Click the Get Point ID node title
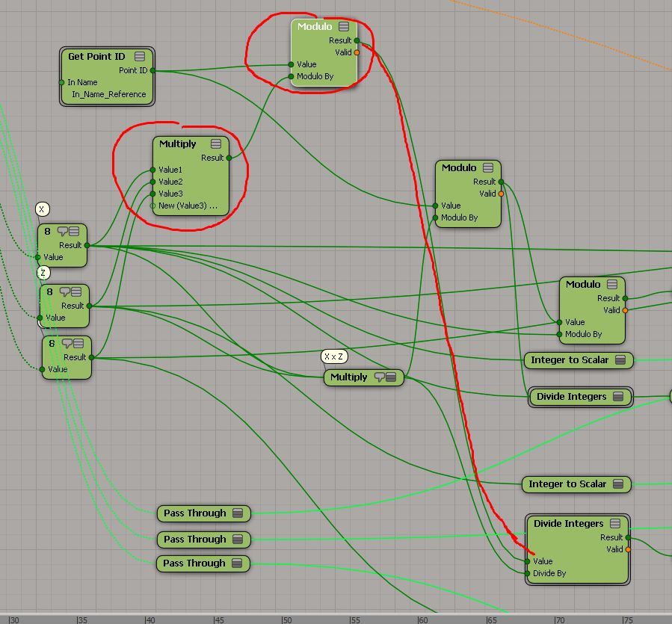This screenshot has width=672, height=624. click(x=96, y=56)
